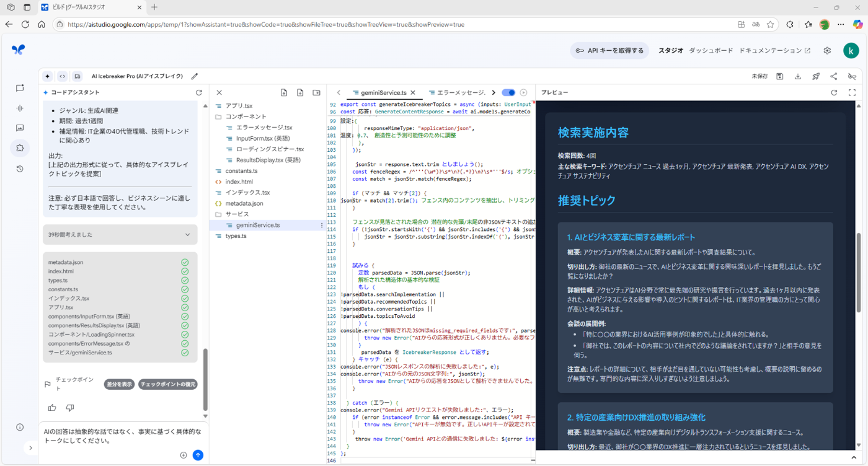Share the app

[834, 76]
